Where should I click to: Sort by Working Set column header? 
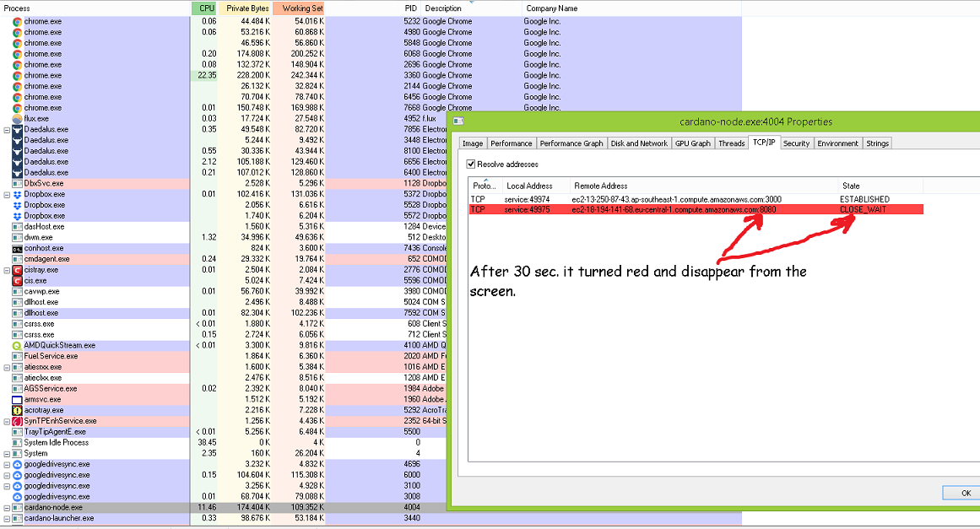(x=299, y=8)
